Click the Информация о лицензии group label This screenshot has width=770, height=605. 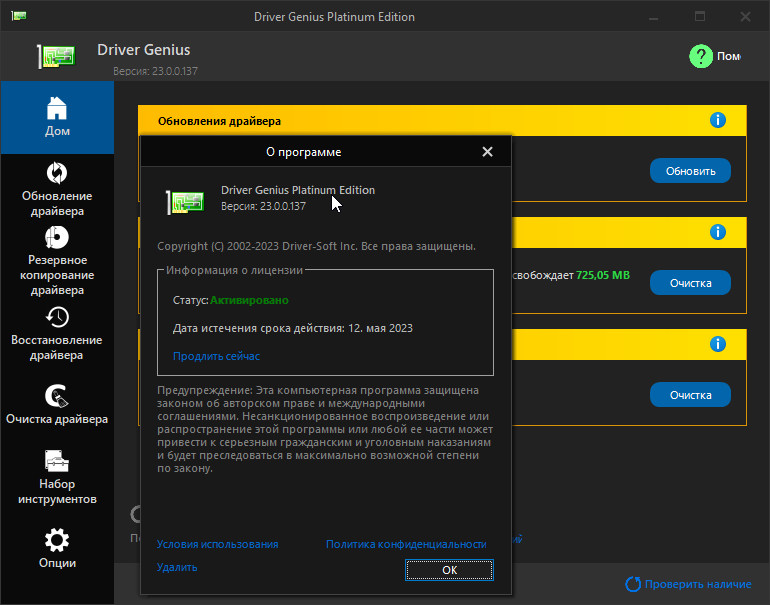point(234,270)
